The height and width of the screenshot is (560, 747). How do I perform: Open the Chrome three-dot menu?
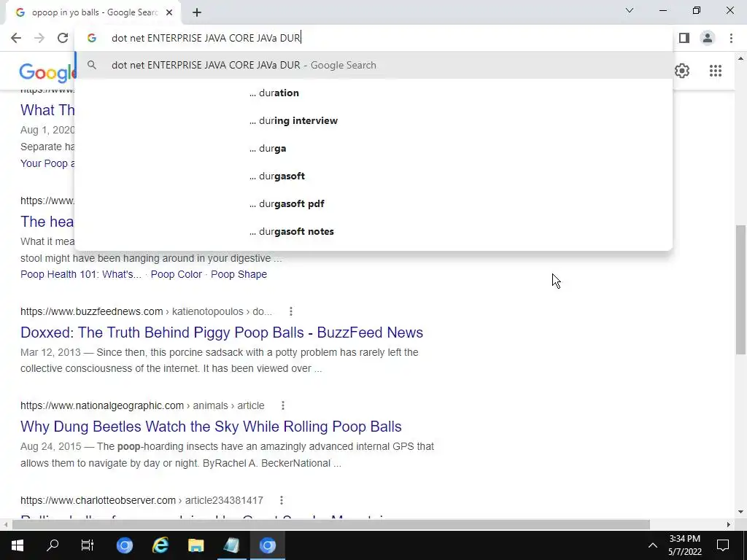tap(731, 38)
